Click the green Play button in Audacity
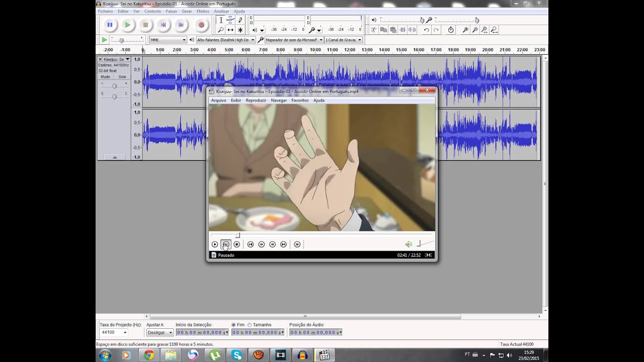 (127, 25)
